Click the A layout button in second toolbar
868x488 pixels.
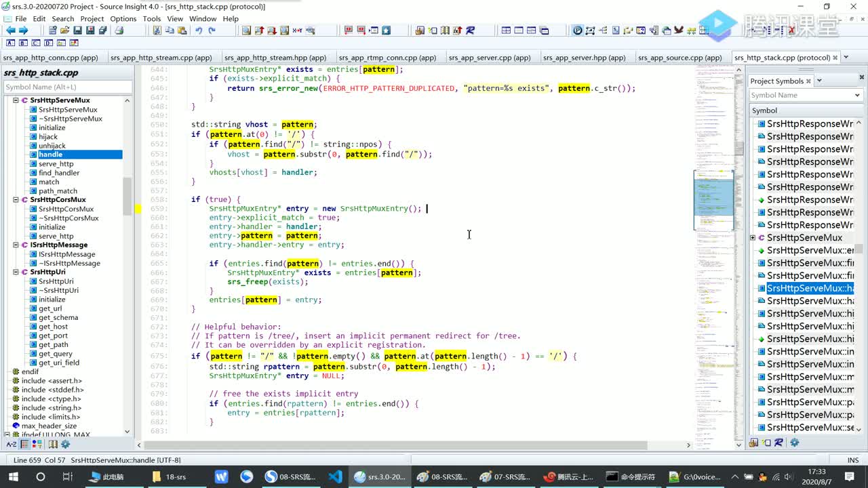coord(10,43)
